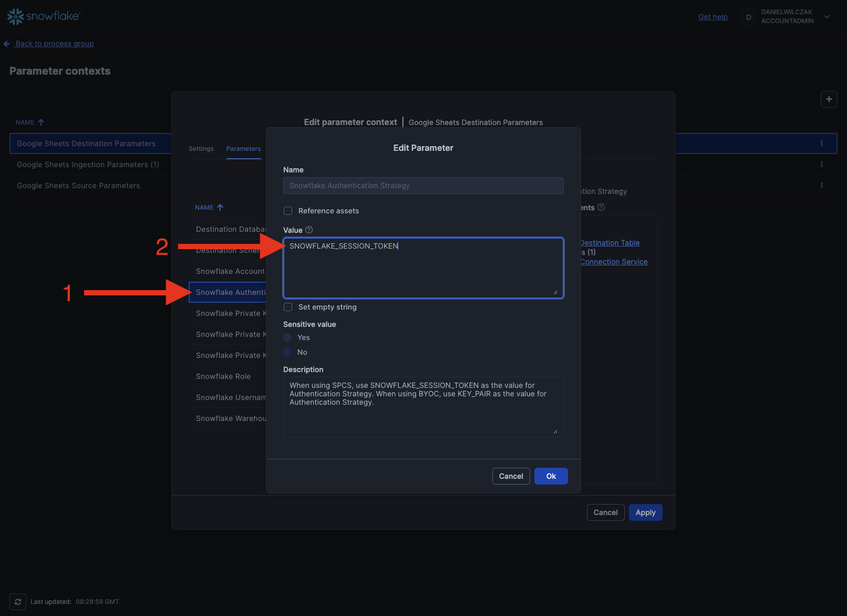Expand the account dropdown chevron
Image resolution: width=847 pixels, height=616 pixels.
[827, 17]
